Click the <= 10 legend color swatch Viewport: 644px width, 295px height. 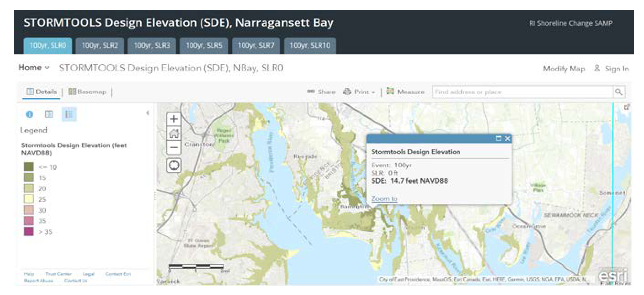point(29,167)
